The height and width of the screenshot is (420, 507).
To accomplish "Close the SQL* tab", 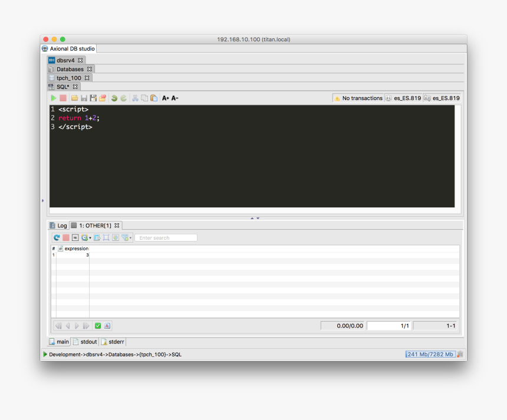I will point(75,87).
